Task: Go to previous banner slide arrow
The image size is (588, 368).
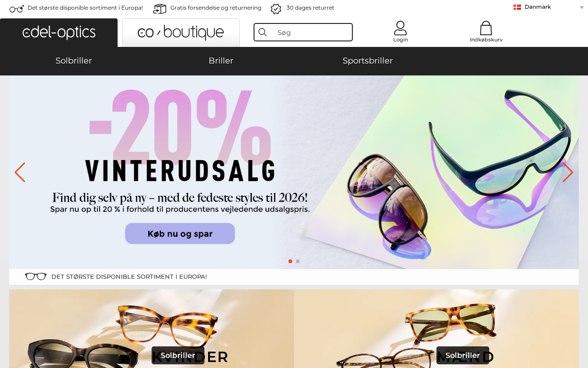Action: pos(20,172)
